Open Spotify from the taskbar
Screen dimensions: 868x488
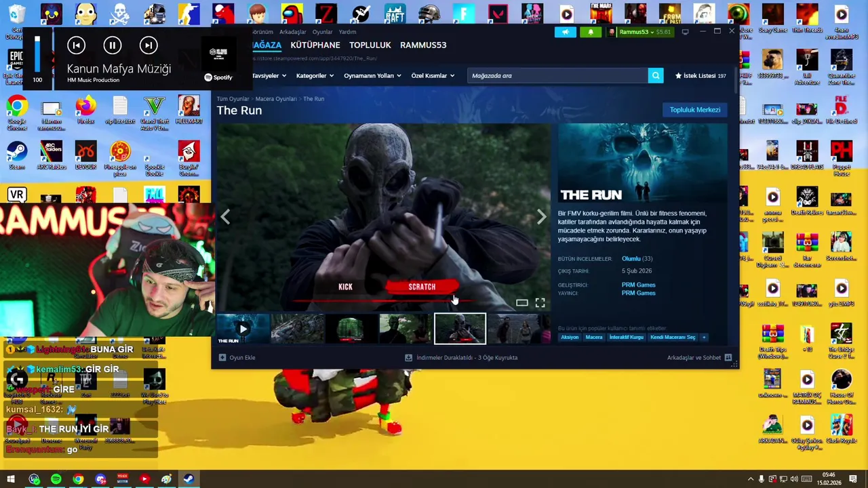tap(56, 479)
